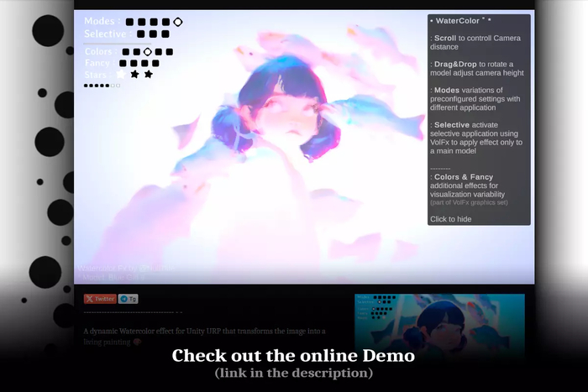Open the Tg Telegram link button
The height and width of the screenshot is (392, 588).
(129, 299)
